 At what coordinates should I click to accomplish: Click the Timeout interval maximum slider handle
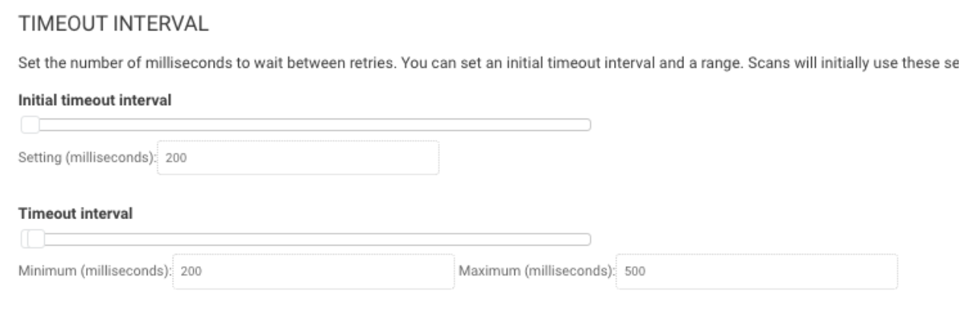(36, 240)
